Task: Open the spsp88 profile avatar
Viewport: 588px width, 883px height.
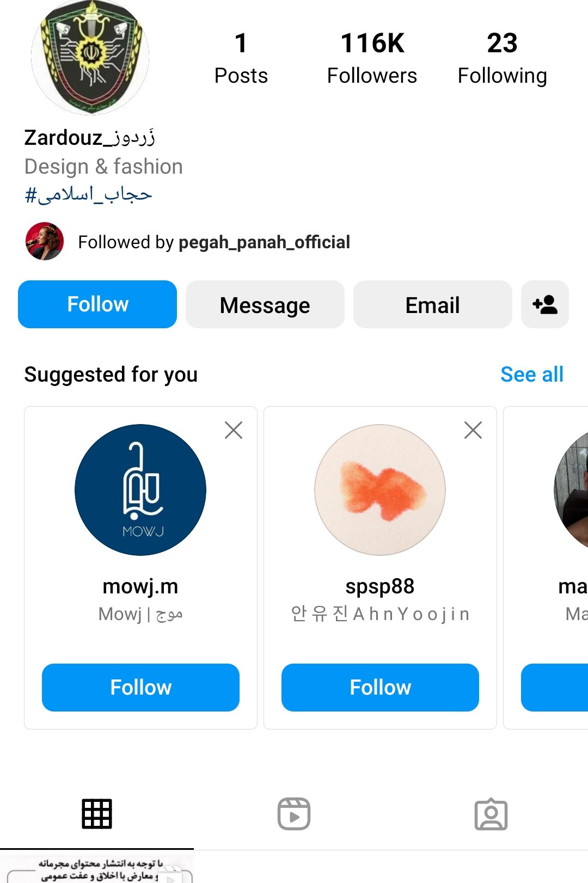Action: [380, 490]
